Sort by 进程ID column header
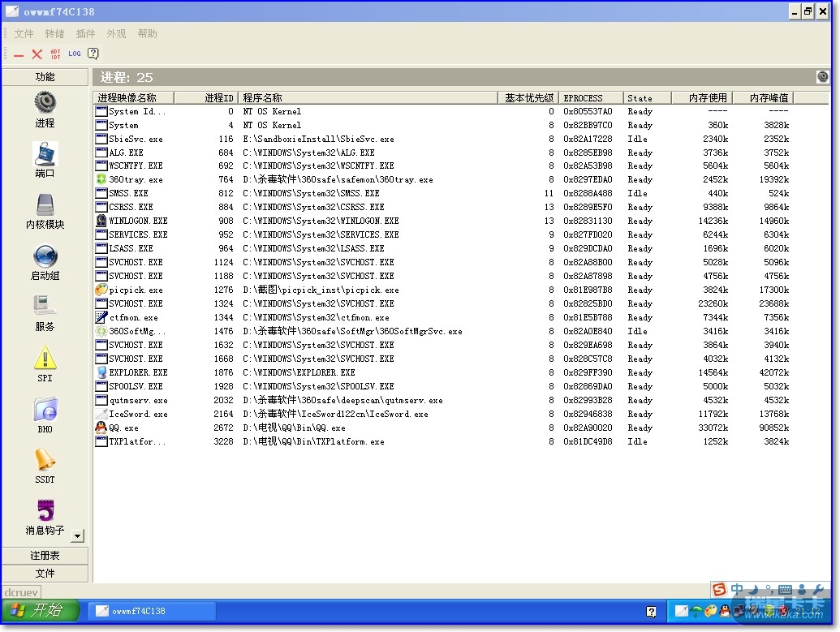This screenshot has width=840, height=632. coord(205,98)
